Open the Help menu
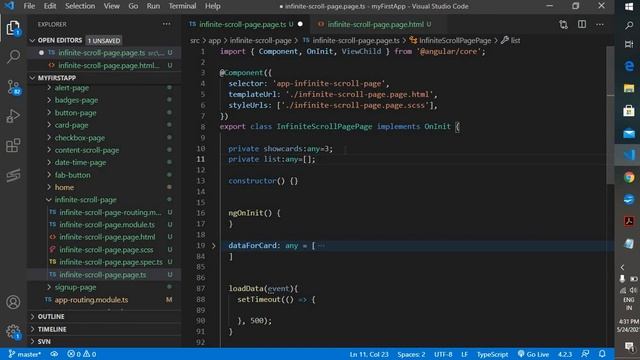Viewport: 640px width, 360px height. click(213, 6)
